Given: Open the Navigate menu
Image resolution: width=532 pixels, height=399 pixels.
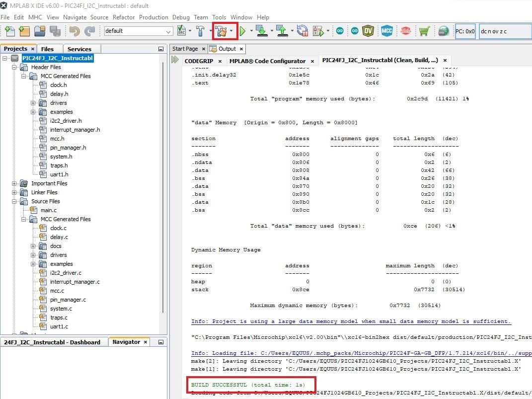Looking at the screenshot, I should 75,17.
